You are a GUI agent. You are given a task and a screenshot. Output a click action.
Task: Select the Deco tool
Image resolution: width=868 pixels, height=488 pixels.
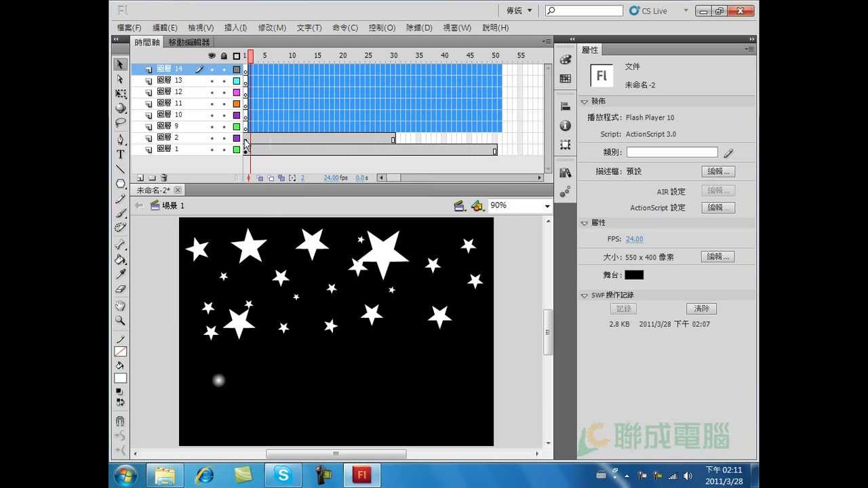tap(120, 228)
